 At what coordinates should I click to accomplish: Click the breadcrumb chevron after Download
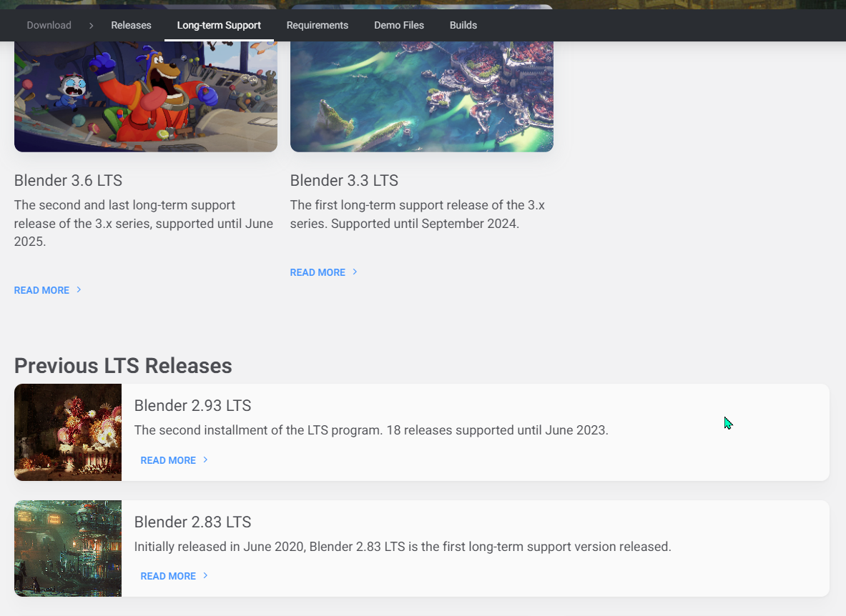coord(92,25)
